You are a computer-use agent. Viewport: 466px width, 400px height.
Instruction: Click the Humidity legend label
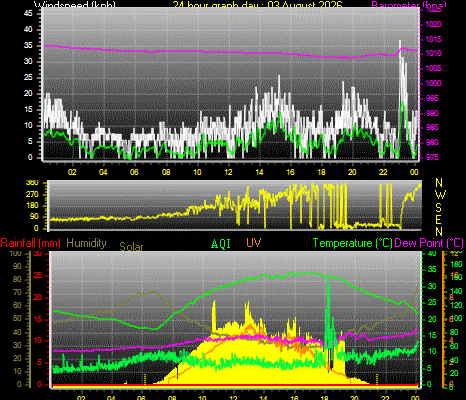[86, 243]
